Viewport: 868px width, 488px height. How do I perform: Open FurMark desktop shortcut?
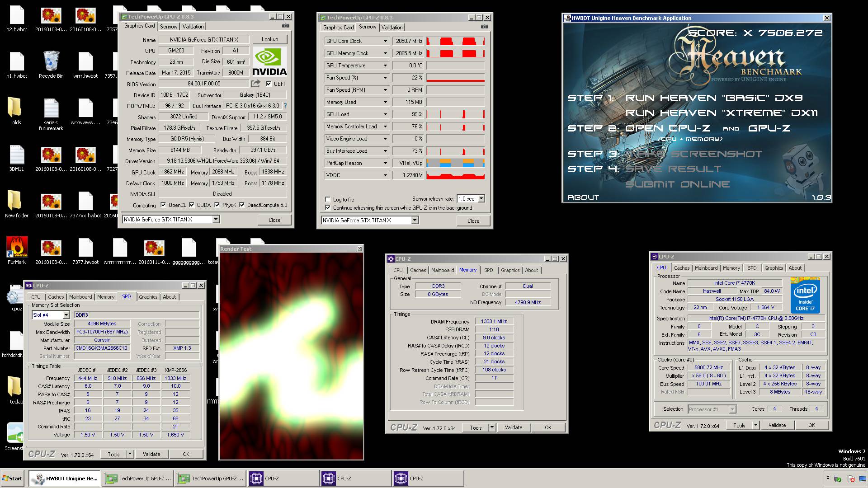tap(17, 250)
